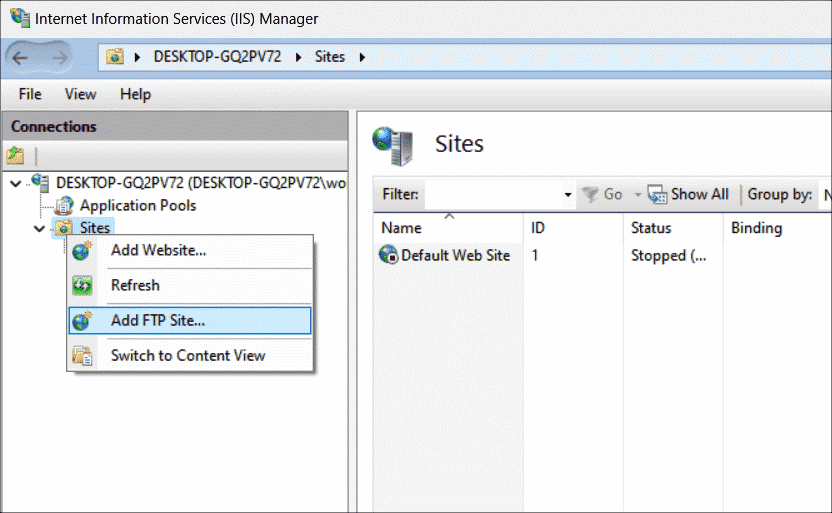Click the Show All button

point(688,195)
